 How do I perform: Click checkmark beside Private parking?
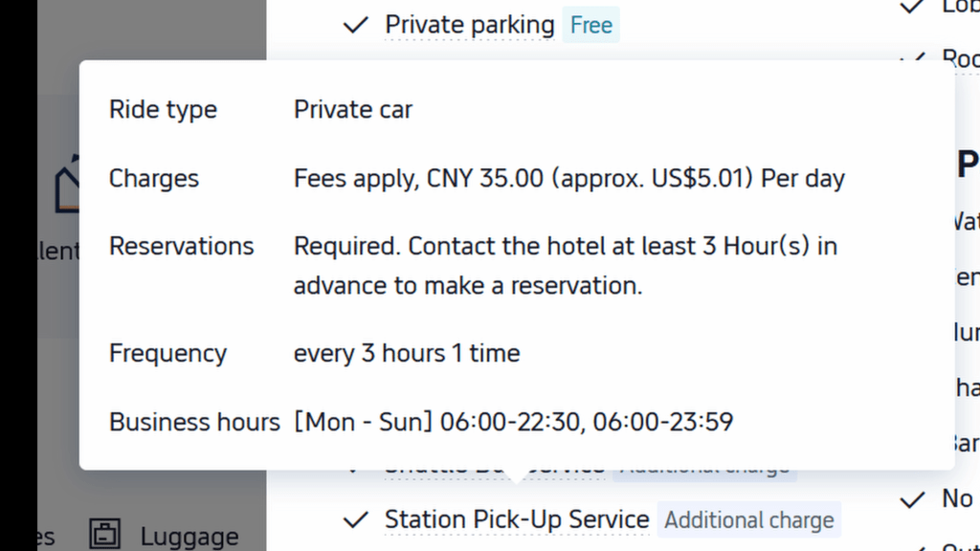pyautogui.click(x=356, y=25)
